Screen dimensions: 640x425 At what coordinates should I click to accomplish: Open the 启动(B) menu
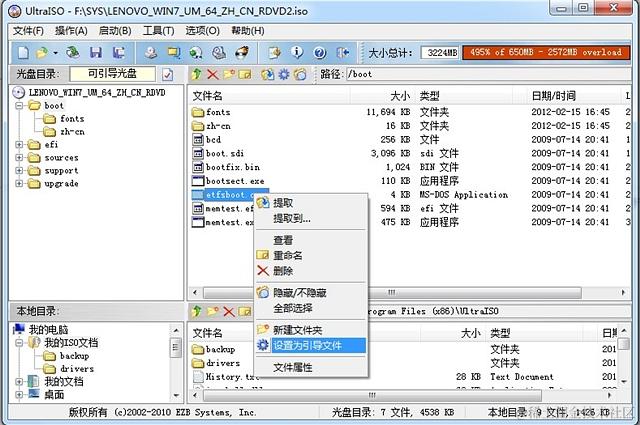click(115, 31)
